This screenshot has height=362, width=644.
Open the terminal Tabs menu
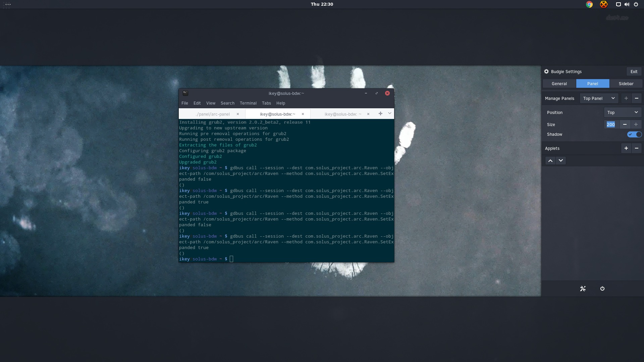click(266, 103)
